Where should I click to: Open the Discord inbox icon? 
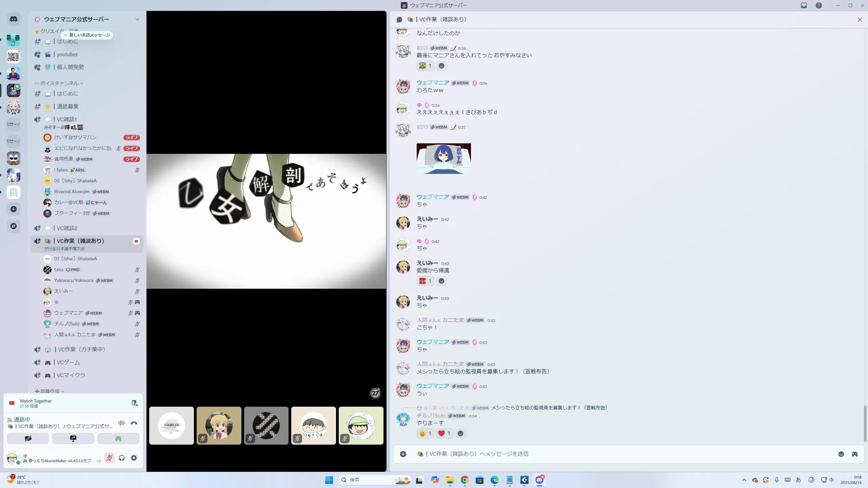pos(804,5)
